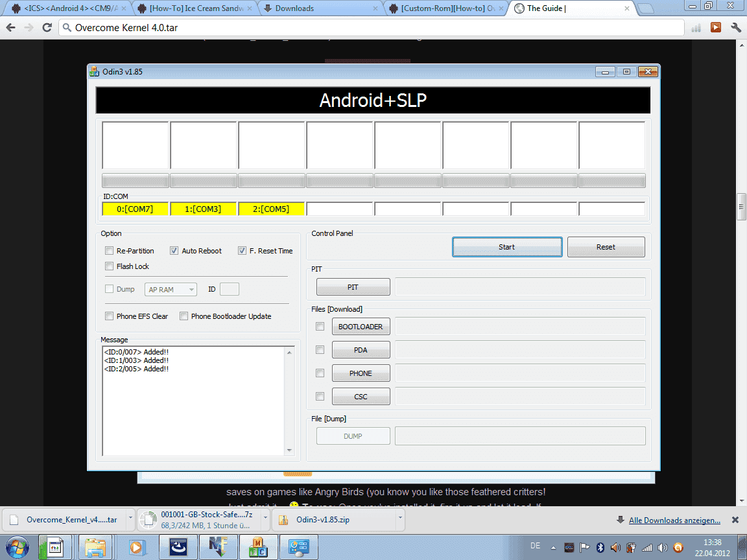The width and height of the screenshot is (747, 560).
Task: Check the box beside PHONE
Action: click(x=320, y=373)
